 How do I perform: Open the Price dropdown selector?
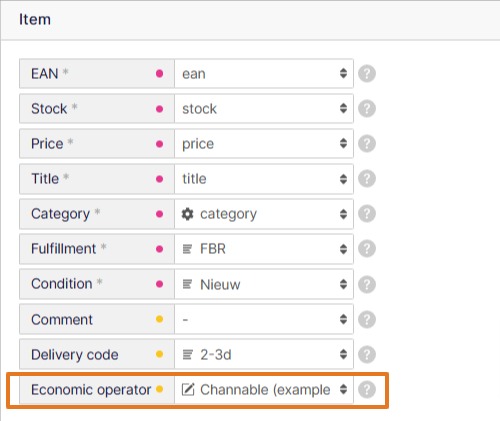pos(264,144)
